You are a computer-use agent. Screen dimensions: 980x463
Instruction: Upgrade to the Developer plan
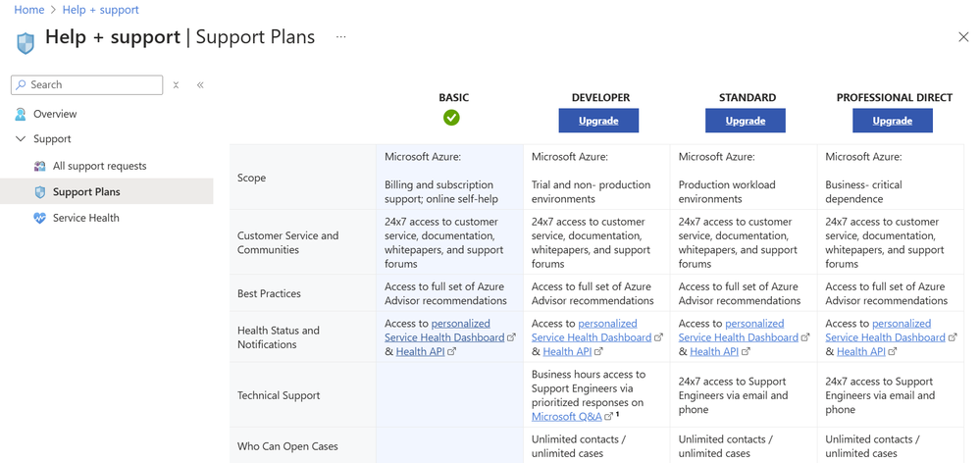pos(598,121)
